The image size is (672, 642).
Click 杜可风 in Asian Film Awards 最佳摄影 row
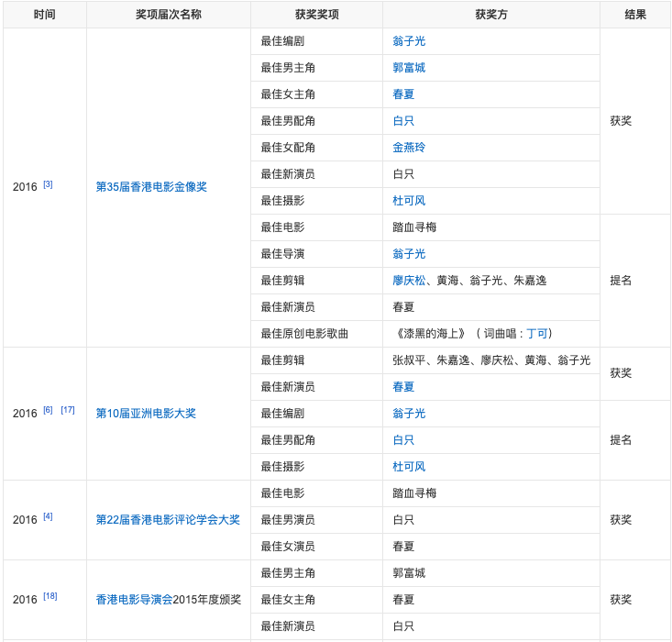(x=409, y=467)
